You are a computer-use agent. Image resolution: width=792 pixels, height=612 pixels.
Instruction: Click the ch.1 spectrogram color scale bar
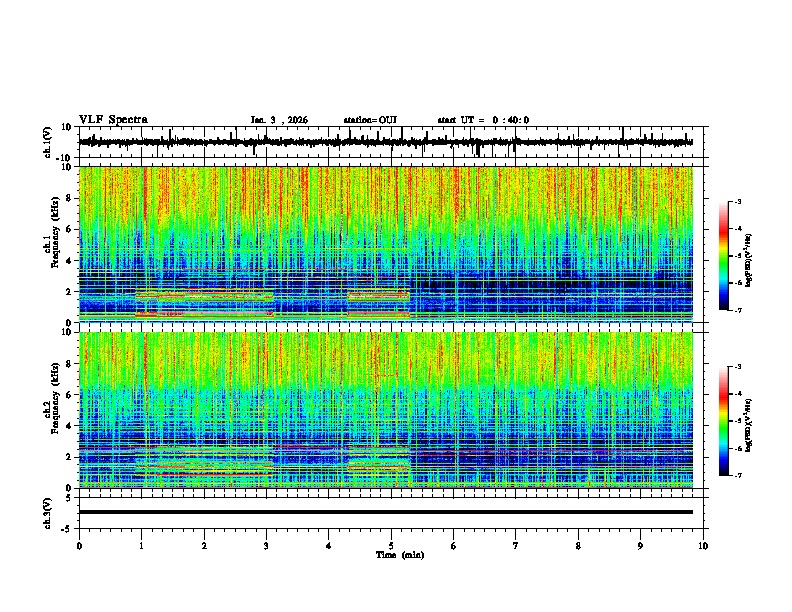click(724, 256)
